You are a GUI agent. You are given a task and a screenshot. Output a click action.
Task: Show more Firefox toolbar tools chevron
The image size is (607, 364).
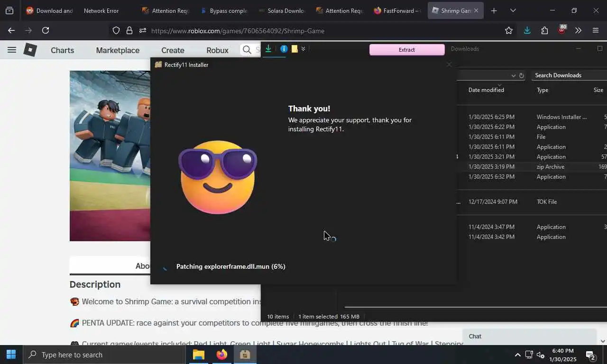[578, 30]
